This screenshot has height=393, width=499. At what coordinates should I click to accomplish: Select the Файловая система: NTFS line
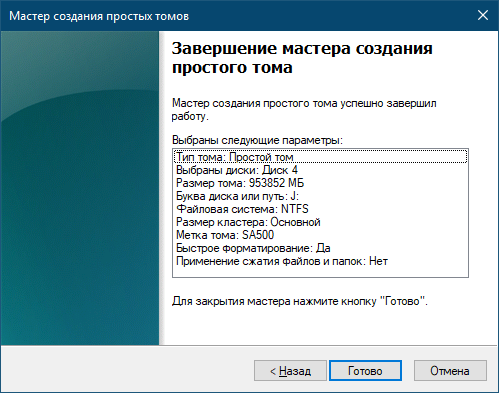[320, 209]
